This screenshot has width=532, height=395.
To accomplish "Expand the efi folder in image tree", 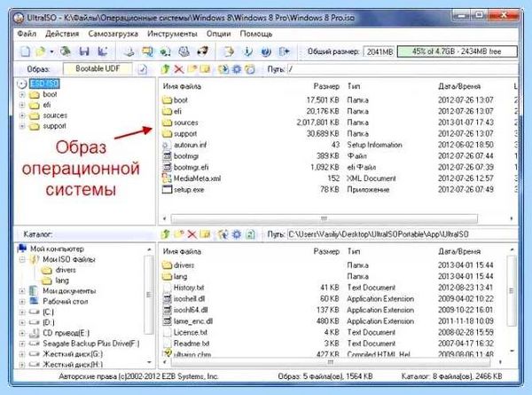I will point(22,105).
